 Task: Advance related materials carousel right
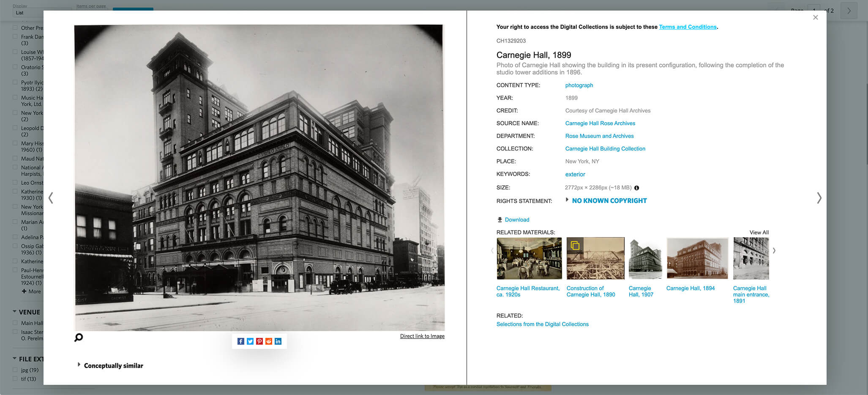pos(774,250)
